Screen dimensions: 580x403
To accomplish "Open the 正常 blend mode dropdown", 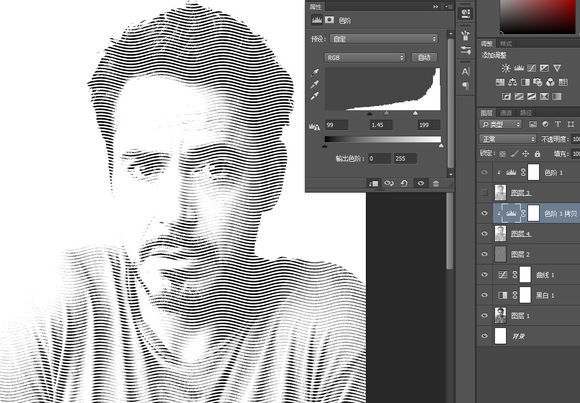I will tap(508, 139).
